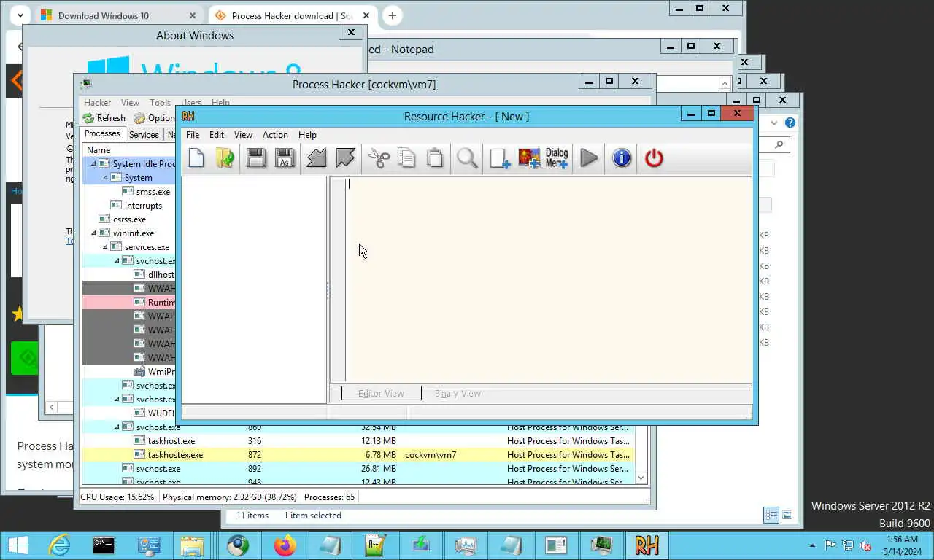Open the Windows Start button
The height and width of the screenshot is (560, 934).
tap(18, 545)
